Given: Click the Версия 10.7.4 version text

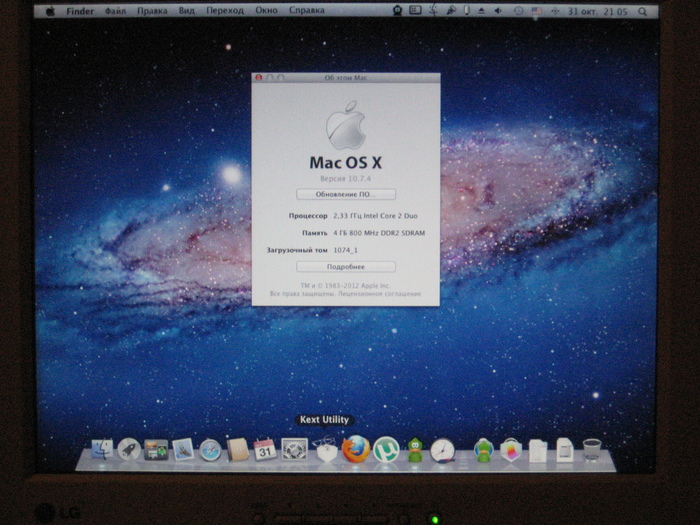Looking at the screenshot, I should coord(345,175).
